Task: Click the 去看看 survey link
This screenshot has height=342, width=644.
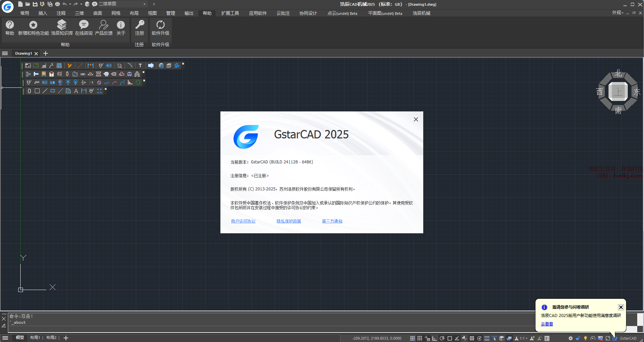Action: tap(547, 324)
